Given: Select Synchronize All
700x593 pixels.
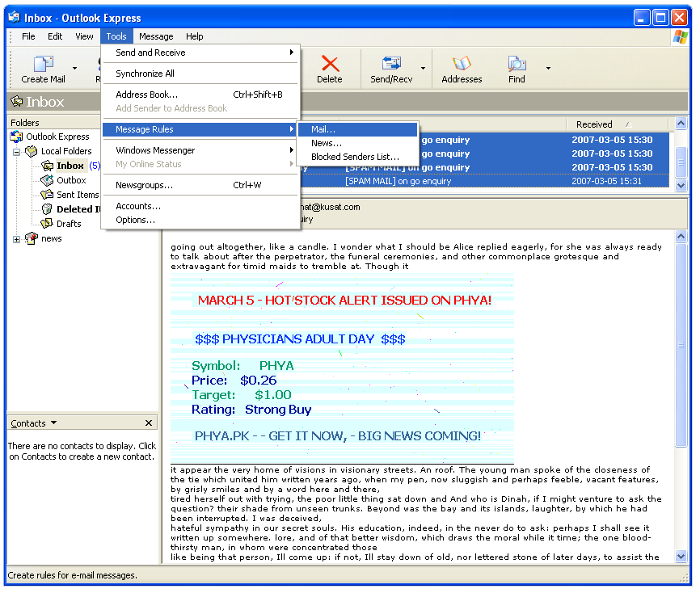Looking at the screenshot, I should [x=200, y=74].
